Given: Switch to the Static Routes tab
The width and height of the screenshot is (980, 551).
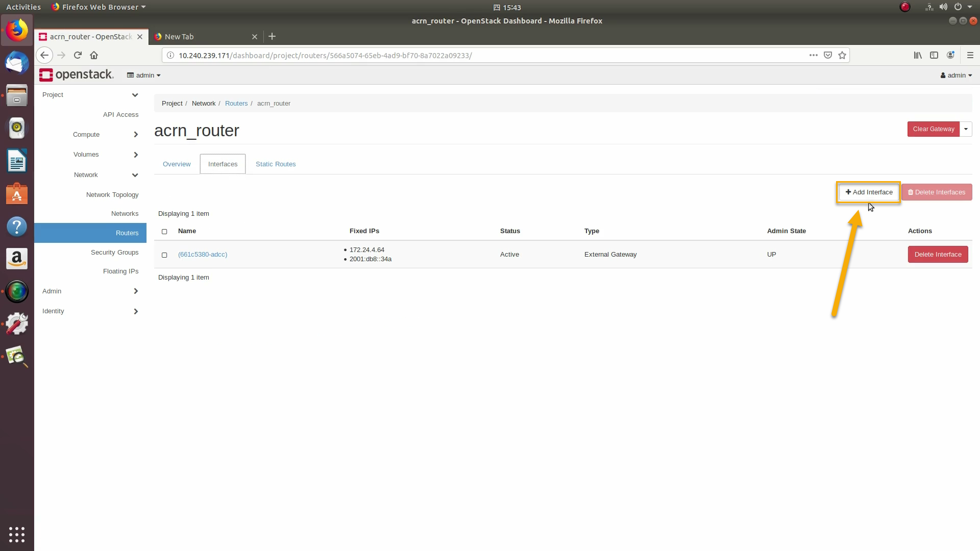Looking at the screenshot, I should tap(276, 164).
